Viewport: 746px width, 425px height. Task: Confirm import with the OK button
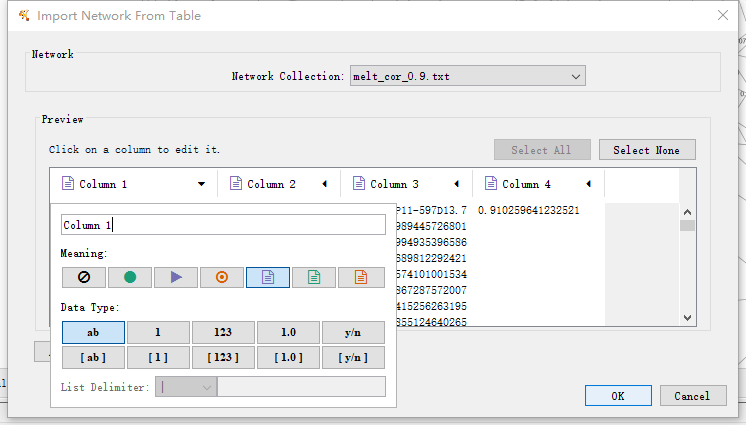point(617,396)
